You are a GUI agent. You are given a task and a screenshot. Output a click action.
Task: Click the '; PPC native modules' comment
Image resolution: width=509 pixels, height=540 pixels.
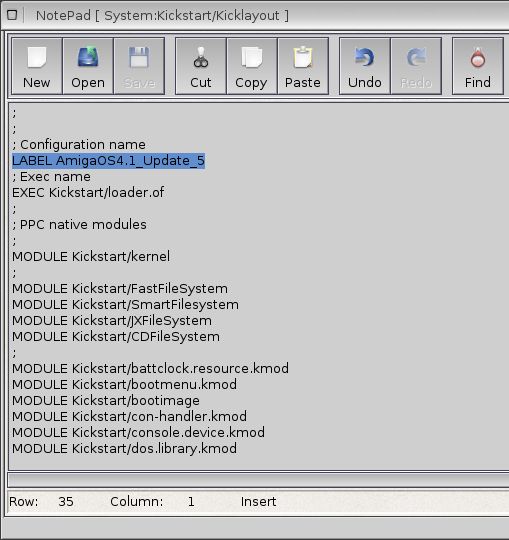click(79, 225)
